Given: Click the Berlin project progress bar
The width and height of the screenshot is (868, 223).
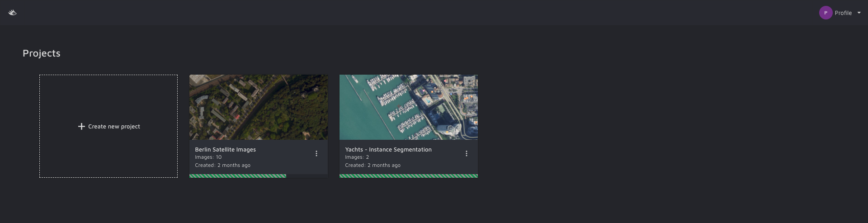Looking at the screenshot, I should 259,176.
